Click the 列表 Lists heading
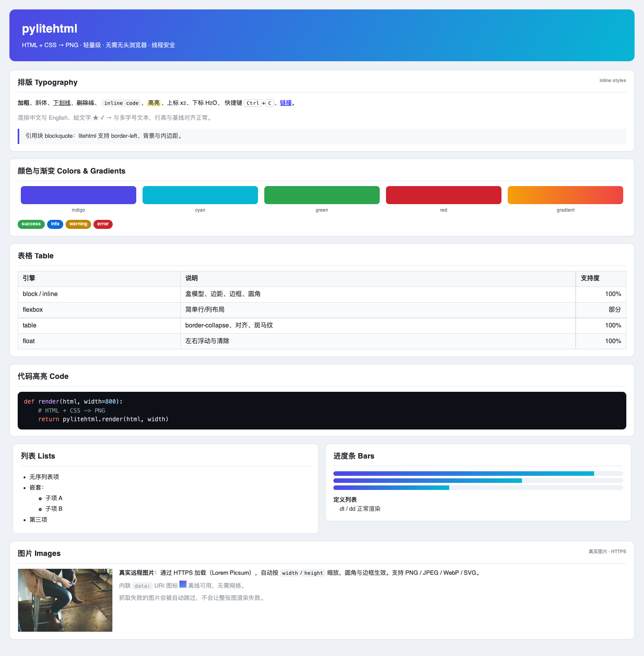This screenshot has height=656, width=644. coord(38,456)
